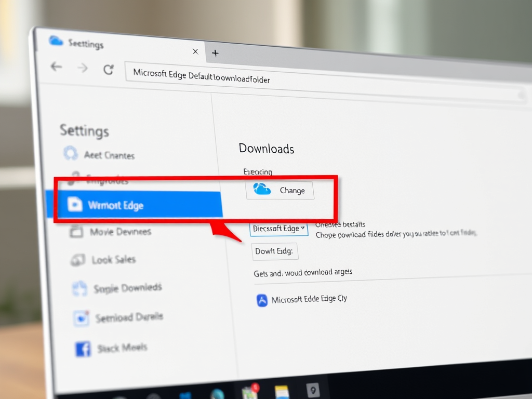
Task: Close the Settings tab
Action: 195,51
